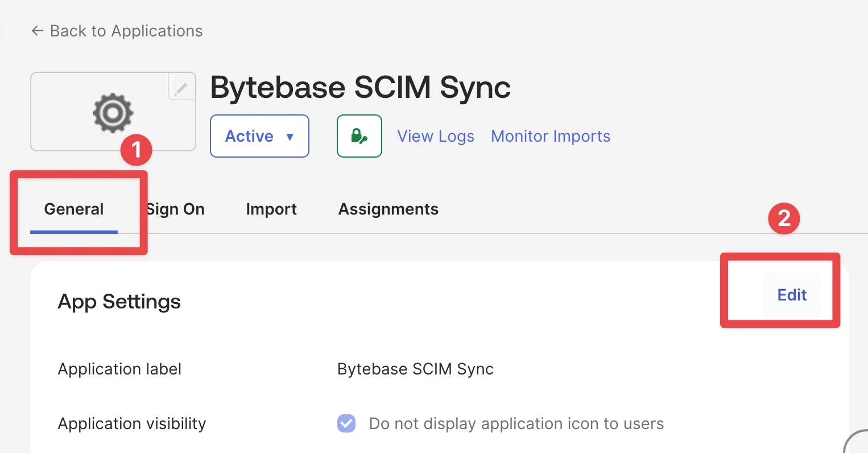Click the Back to Applications text
The height and width of the screenshot is (453, 868).
(126, 31)
